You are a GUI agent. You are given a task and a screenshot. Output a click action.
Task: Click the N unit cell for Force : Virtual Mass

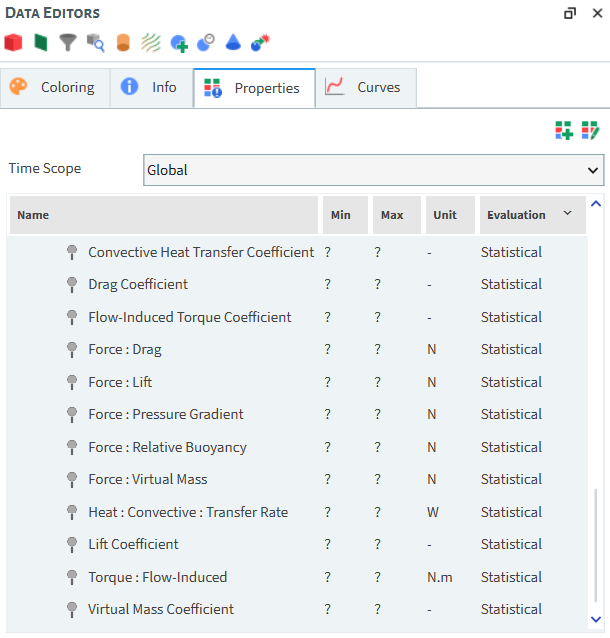click(x=431, y=479)
